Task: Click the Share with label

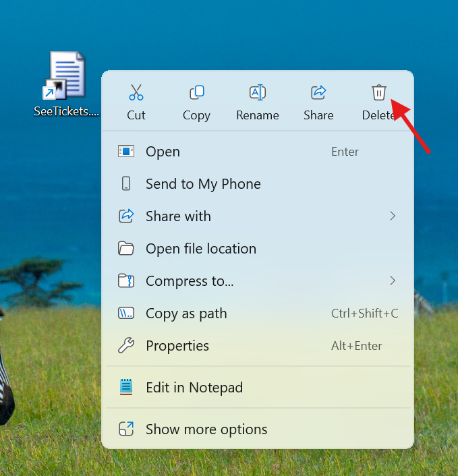Action: pyautogui.click(x=178, y=216)
